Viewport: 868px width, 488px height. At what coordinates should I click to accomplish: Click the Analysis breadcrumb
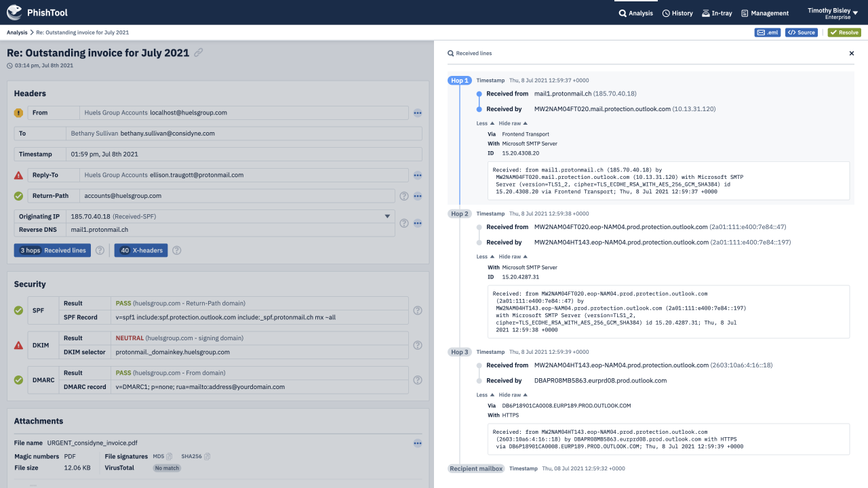point(17,33)
